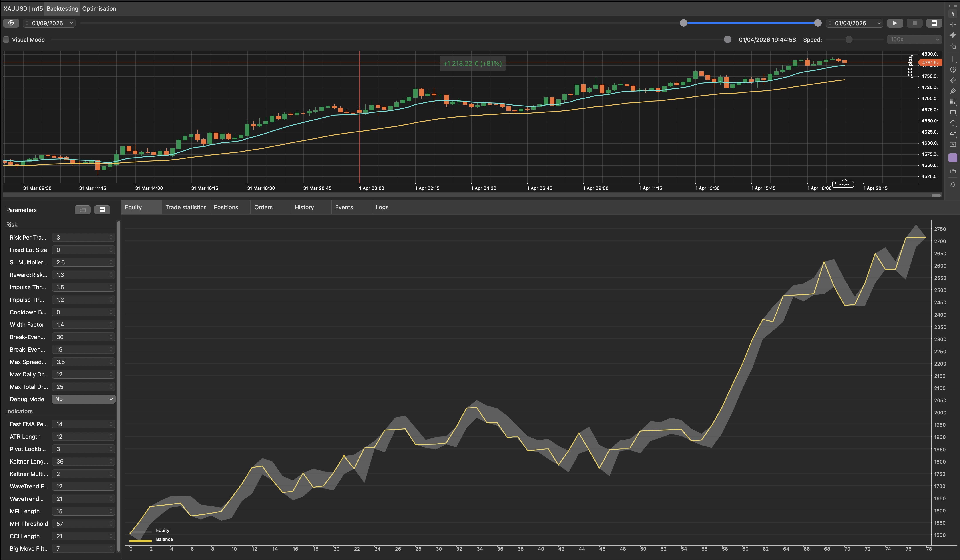Screen dimensions: 960x560
Task: Enable Visual Mode checkbox
Action: coord(6,39)
